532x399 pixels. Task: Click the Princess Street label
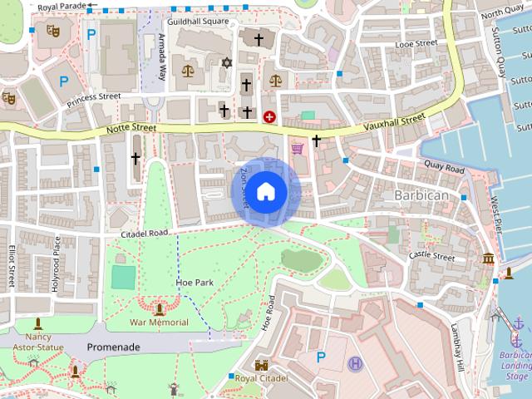pyautogui.click(x=94, y=100)
